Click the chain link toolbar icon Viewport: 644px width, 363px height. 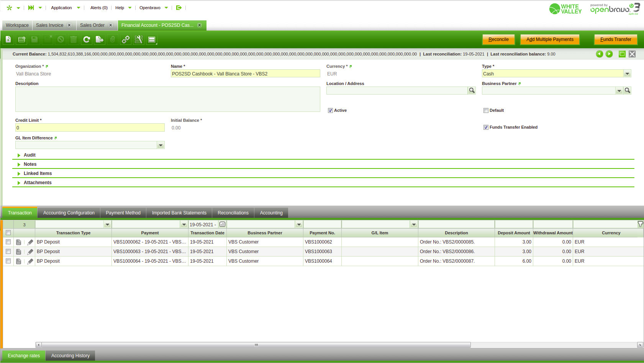pos(126,39)
